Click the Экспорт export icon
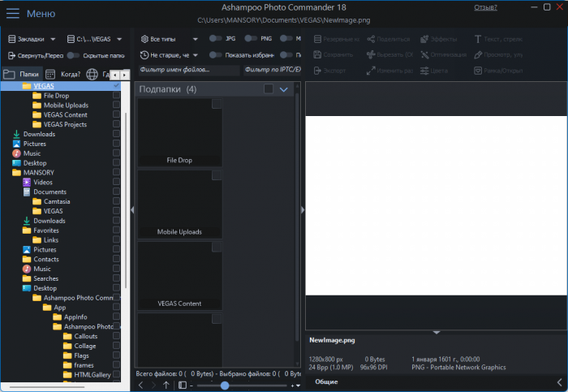Viewport: 568px width, 392px height. pos(317,71)
